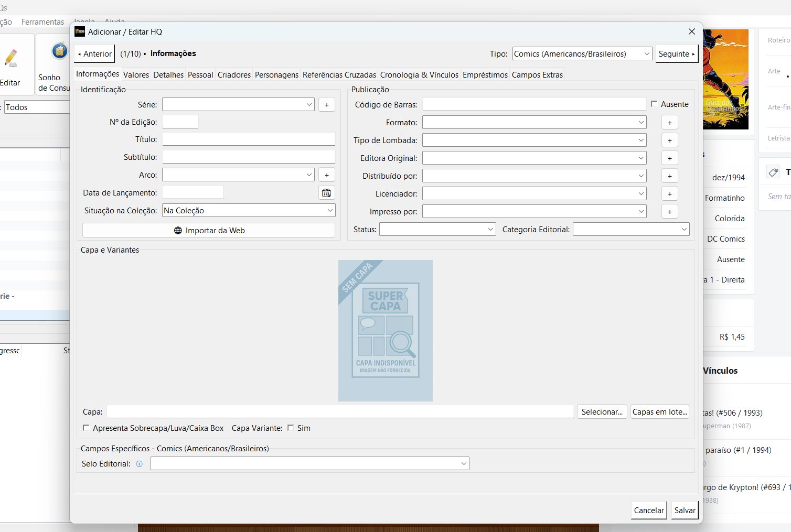
Task: Add new Impresso por plus button
Action: coord(669,212)
